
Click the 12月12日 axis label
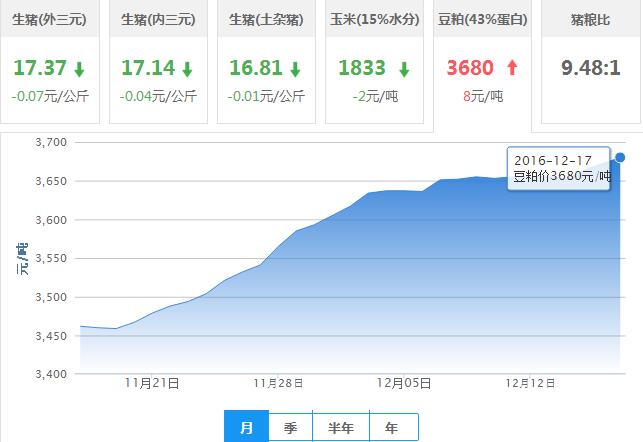click(x=530, y=383)
